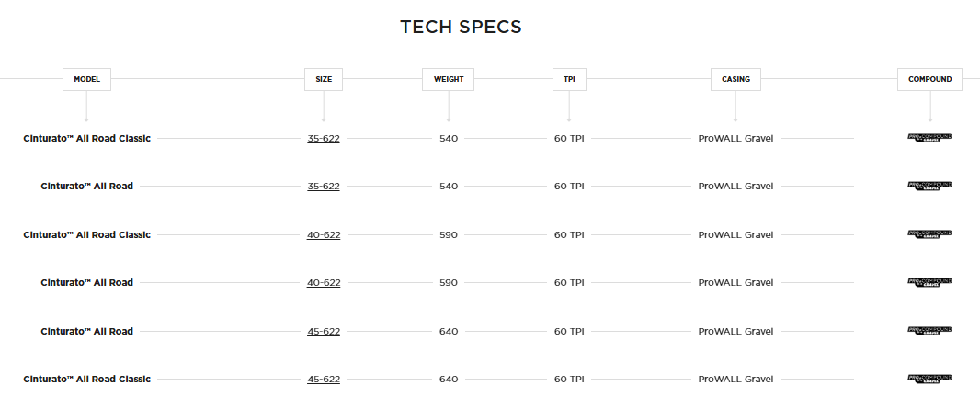Click compound logo in All Road 45-622 row
Viewport: 980px width, 420px height.
pos(929,331)
